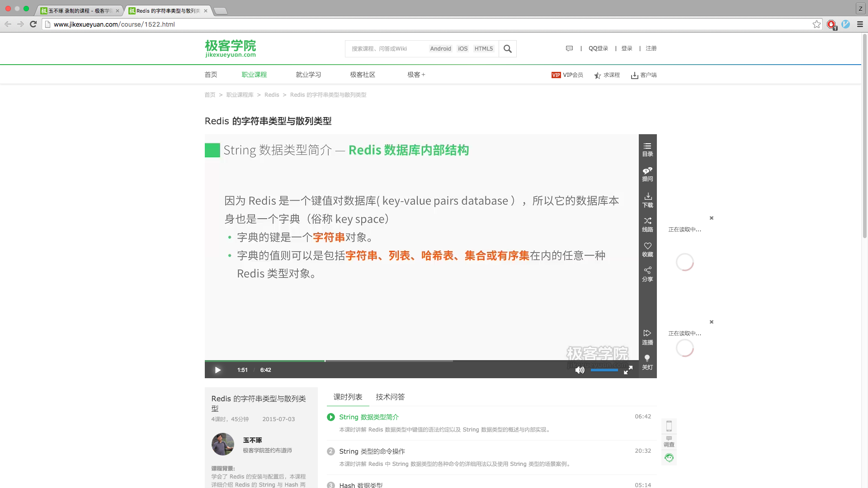Image resolution: width=868 pixels, height=488 pixels.
Task: Click the 提问 ask-question icon
Action: [x=647, y=174]
